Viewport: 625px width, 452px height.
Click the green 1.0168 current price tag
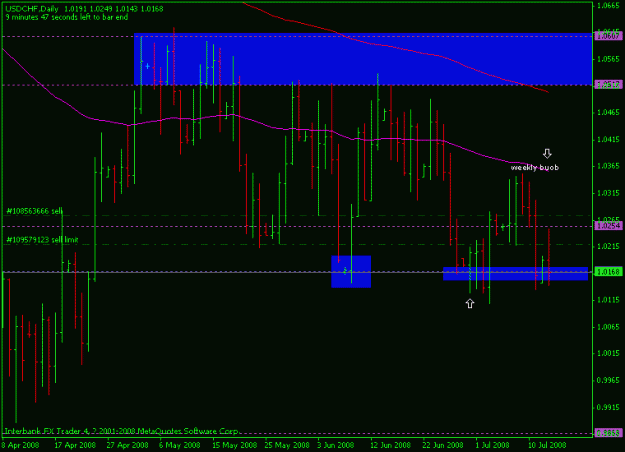(608, 272)
